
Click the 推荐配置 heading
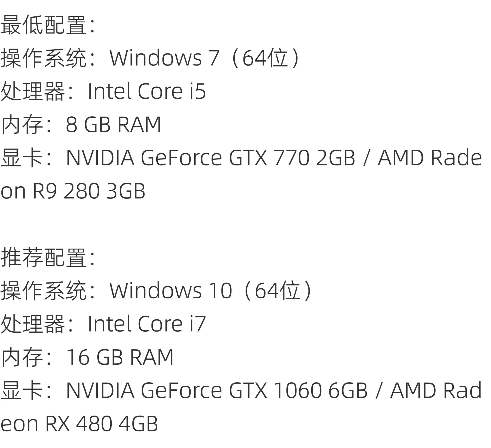[x=44, y=258]
